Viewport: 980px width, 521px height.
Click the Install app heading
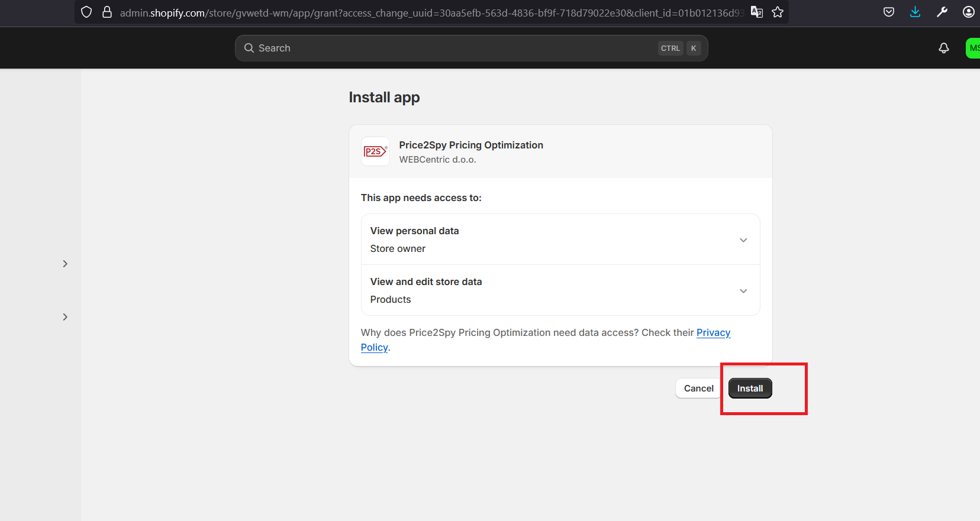[384, 98]
